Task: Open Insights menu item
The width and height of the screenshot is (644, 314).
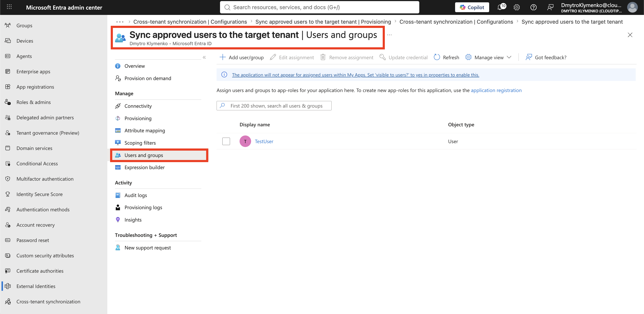Action: pos(133,220)
